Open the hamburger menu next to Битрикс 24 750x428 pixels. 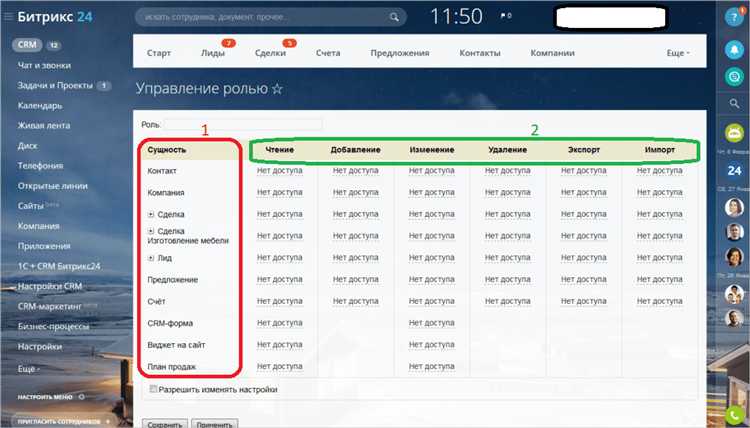tap(8, 17)
